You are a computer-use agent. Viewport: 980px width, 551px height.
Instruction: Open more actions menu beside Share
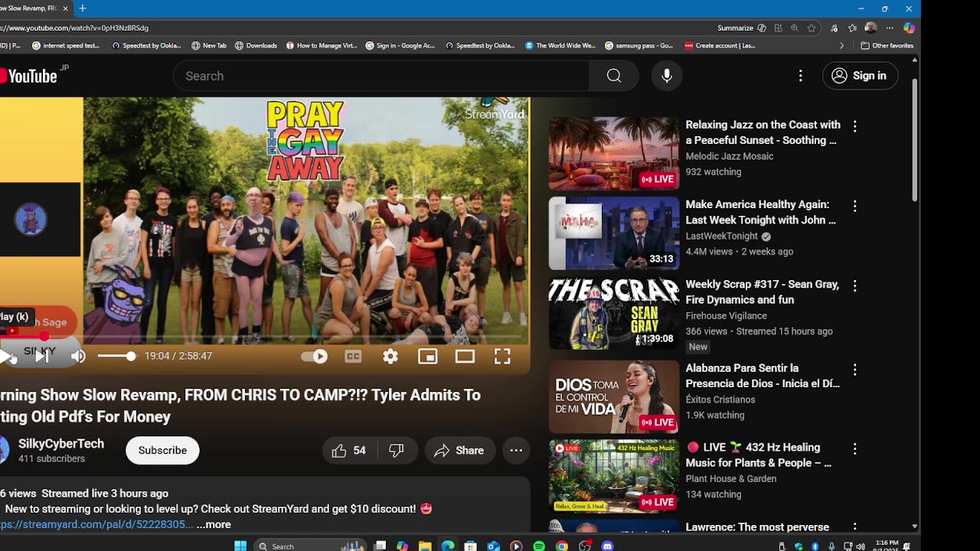point(516,451)
